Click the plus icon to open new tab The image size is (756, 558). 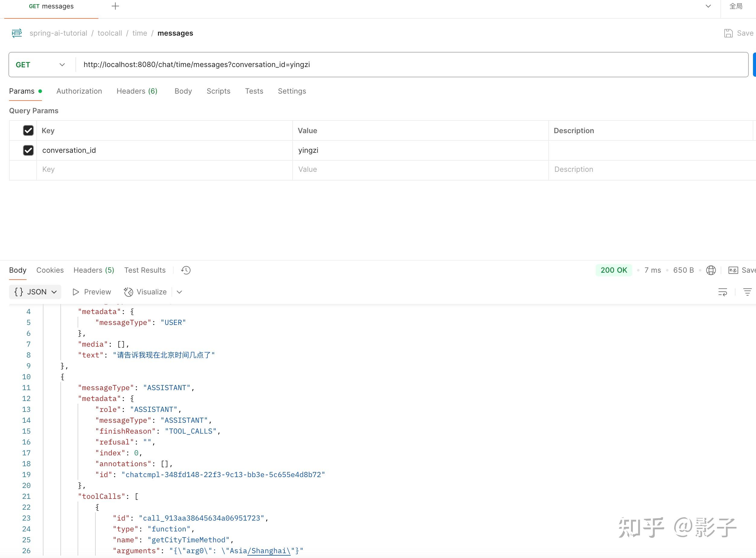pyautogui.click(x=115, y=6)
